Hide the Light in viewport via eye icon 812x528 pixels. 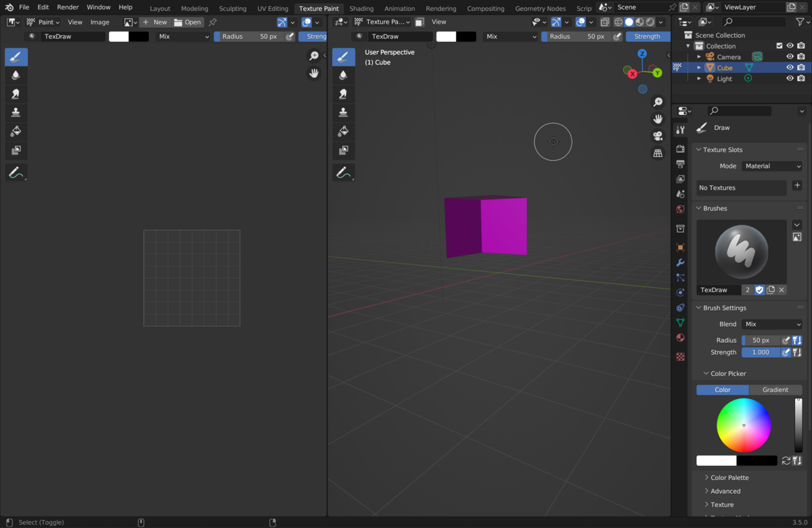[790, 78]
